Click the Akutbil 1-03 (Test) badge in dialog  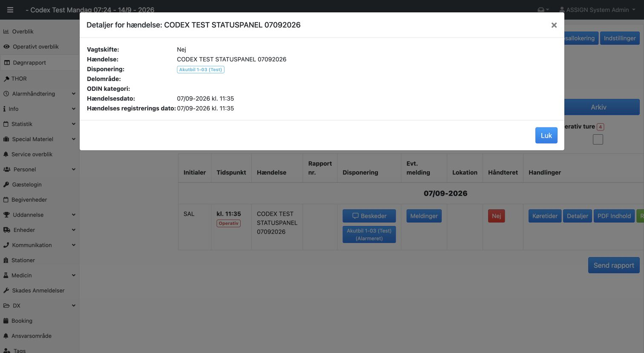[x=201, y=69]
